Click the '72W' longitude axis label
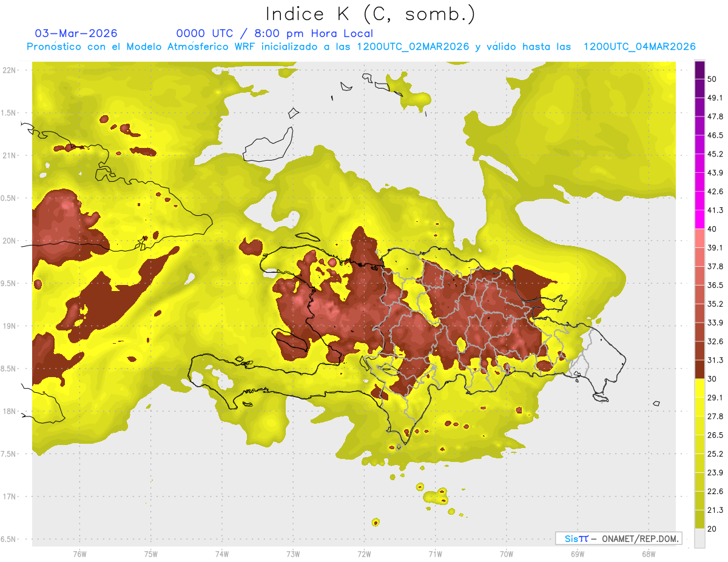The width and height of the screenshot is (728, 562). tap(364, 554)
